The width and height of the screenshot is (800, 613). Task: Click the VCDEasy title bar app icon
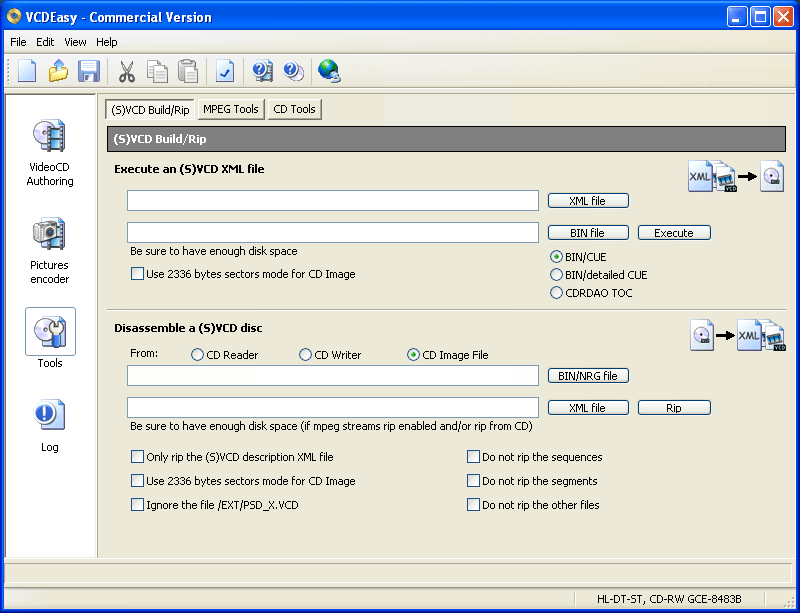coord(14,17)
